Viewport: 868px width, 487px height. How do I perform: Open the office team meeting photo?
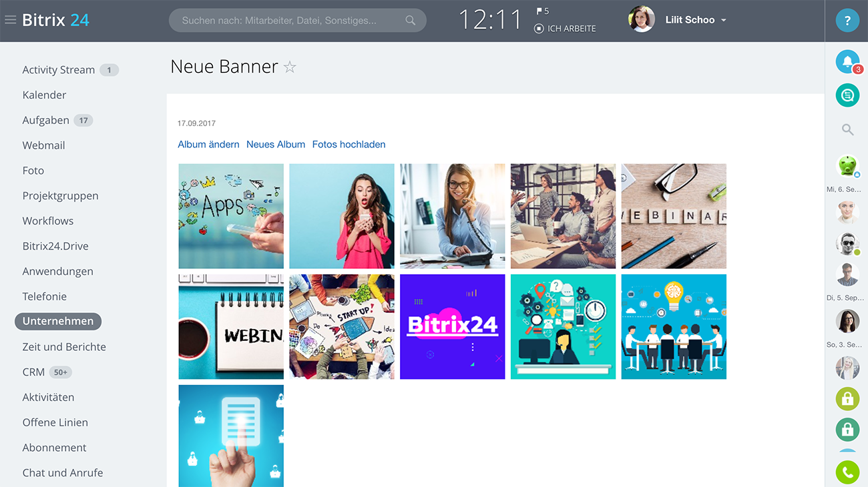564,216
